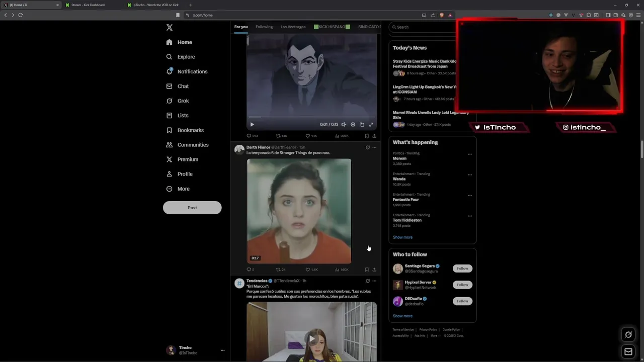Screen dimensions: 644x362
Task: Open Menem trending topic
Action: pos(399,158)
